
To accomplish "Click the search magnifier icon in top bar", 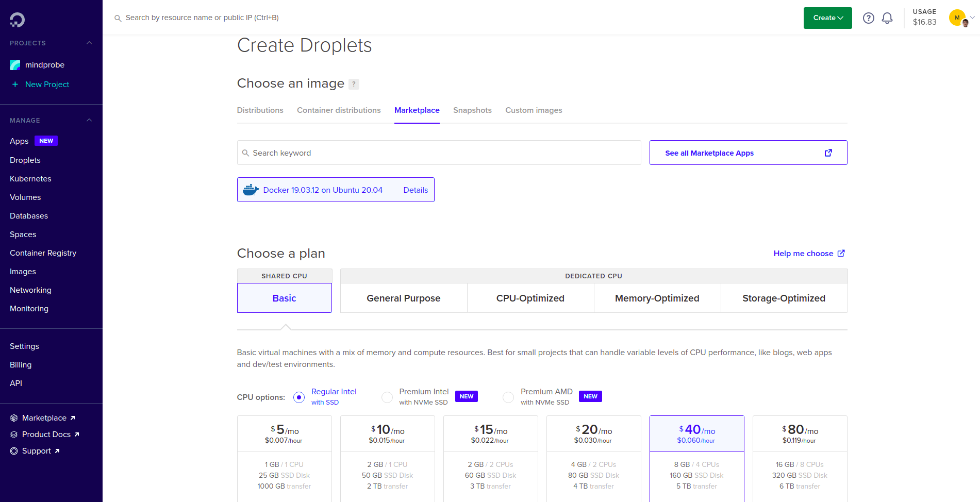I will 118,18.
